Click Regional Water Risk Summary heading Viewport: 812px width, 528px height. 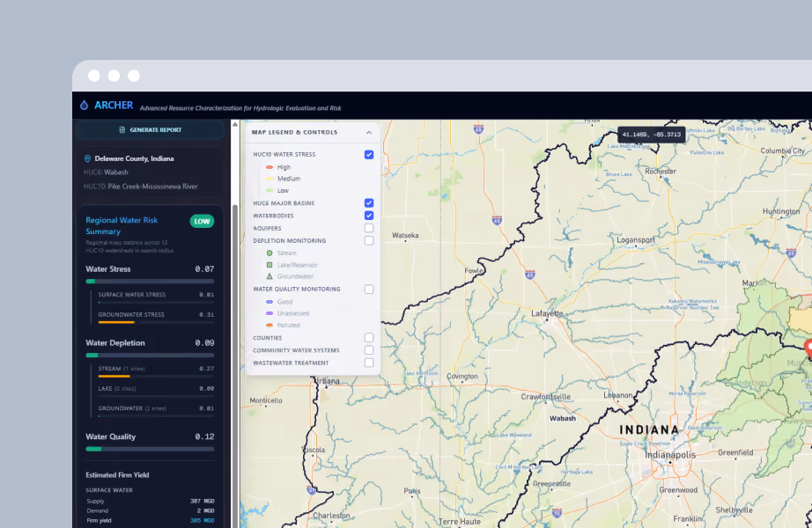coord(122,225)
